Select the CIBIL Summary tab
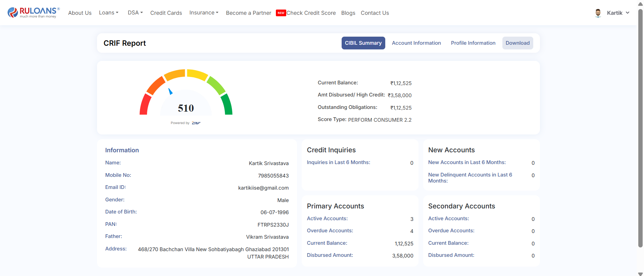The width and height of the screenshot is (644, 276). (x=363, y=43)
